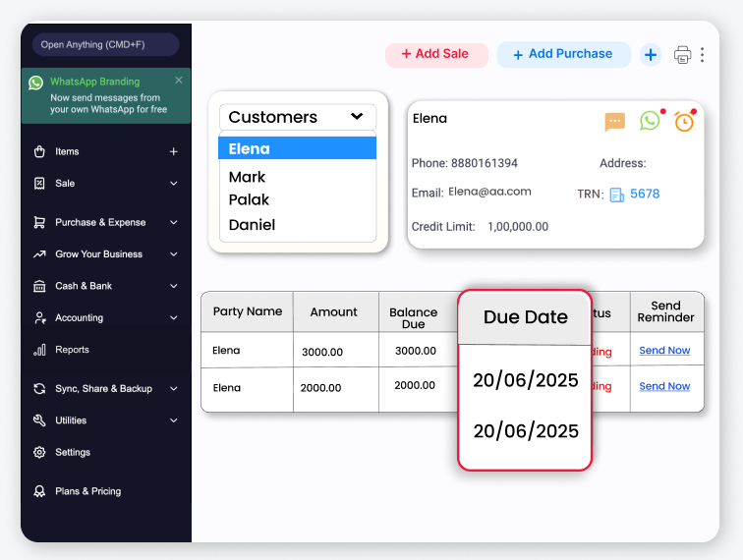
Task: Click the green WhatsApp icon for Elena
Action: [x=650, y=121]
